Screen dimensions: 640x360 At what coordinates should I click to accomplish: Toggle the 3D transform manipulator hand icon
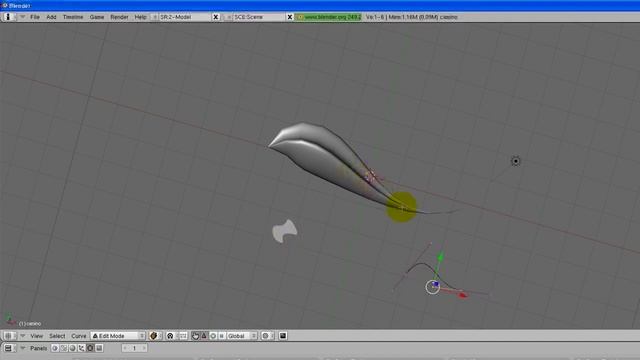pyautogui.click(x=196, y=336)
